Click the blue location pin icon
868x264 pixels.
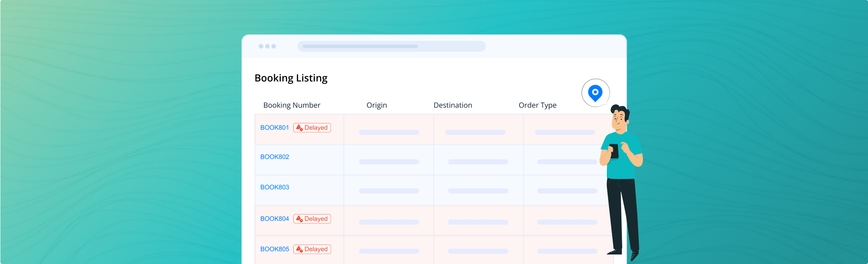(595, 93)
